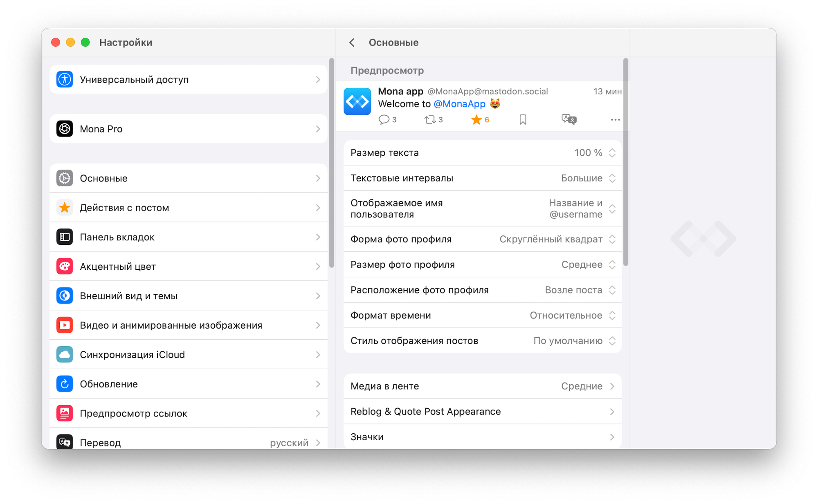Click the bookmark icon in preview post

coord(523,120)
